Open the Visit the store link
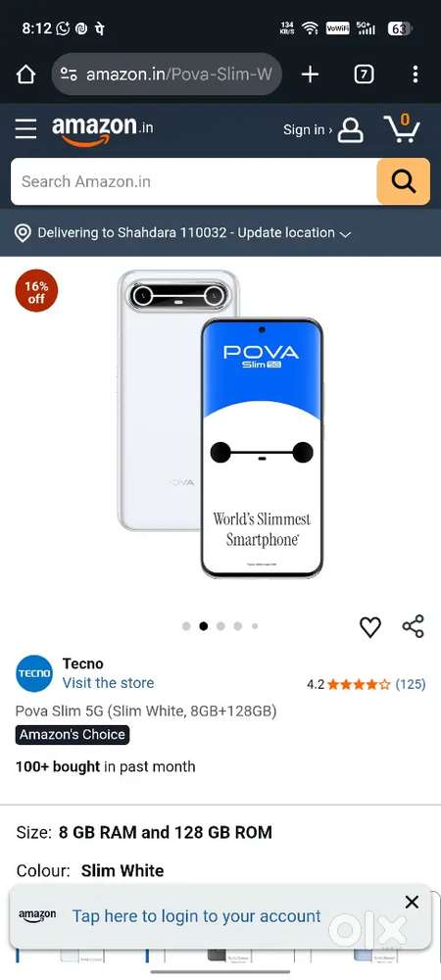The image size is (441, 980). tap(108, 683)
